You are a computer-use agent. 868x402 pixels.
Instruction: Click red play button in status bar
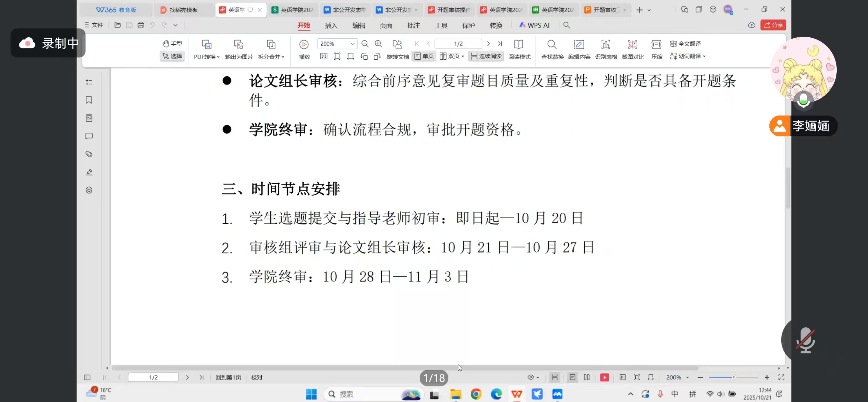click(x=604, y=377)
